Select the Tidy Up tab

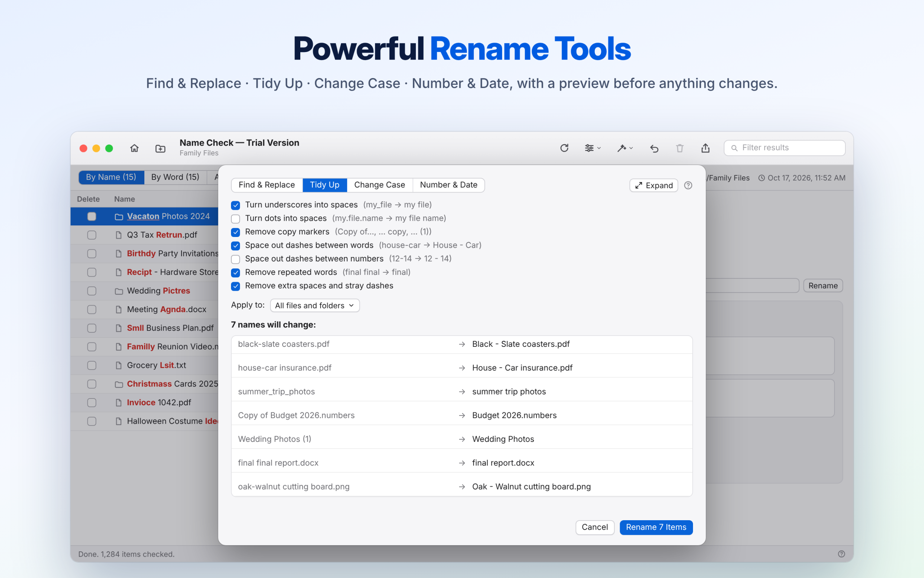(324, 185)
